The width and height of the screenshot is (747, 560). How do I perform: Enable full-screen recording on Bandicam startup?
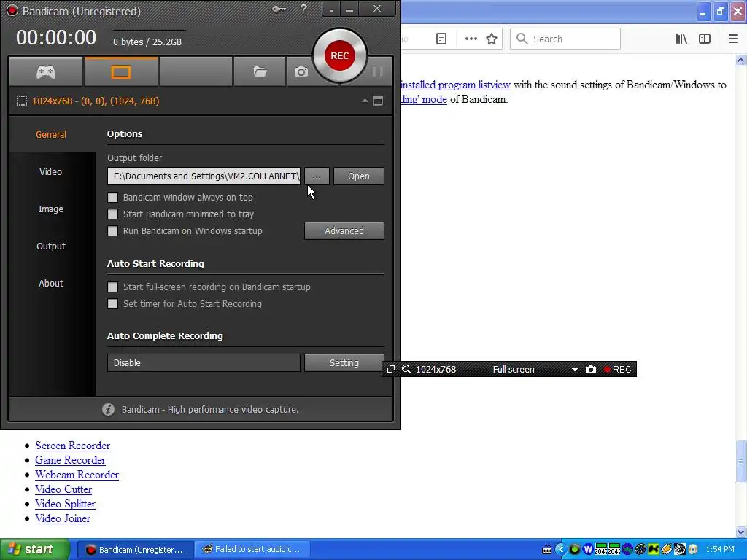click(x=112, y=287)
